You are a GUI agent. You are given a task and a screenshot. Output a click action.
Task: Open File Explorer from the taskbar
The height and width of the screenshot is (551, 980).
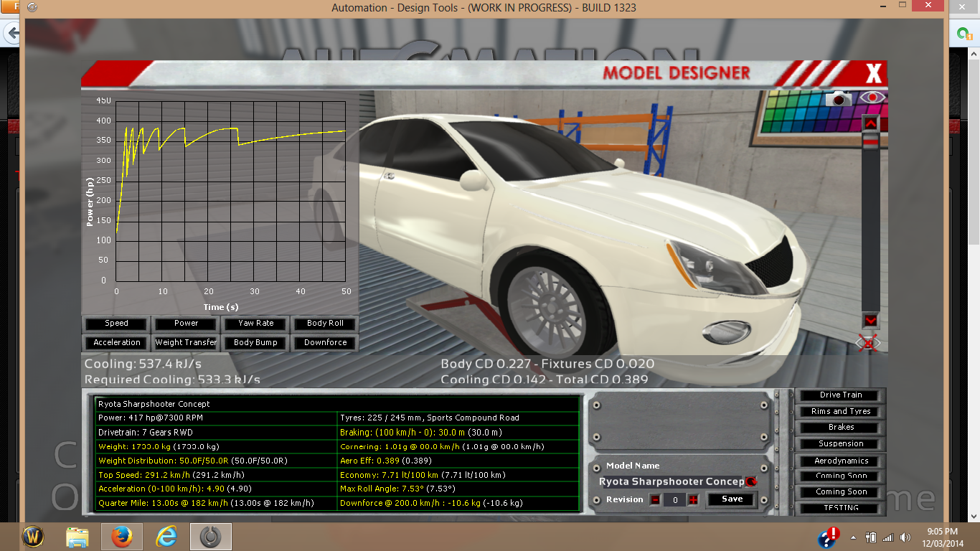[x=77, y=537]
